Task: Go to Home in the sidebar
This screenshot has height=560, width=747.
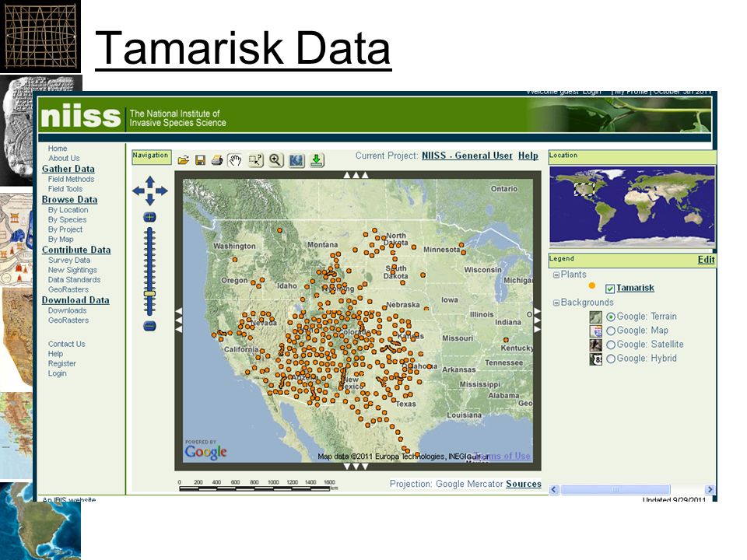Action: (x=58, y=149)
